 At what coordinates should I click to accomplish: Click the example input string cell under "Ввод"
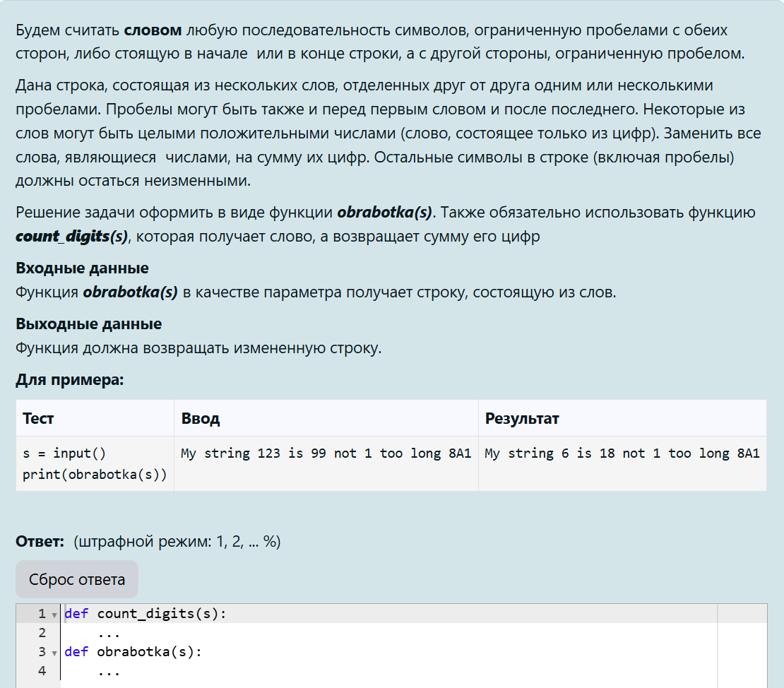(x=326, y=453)
